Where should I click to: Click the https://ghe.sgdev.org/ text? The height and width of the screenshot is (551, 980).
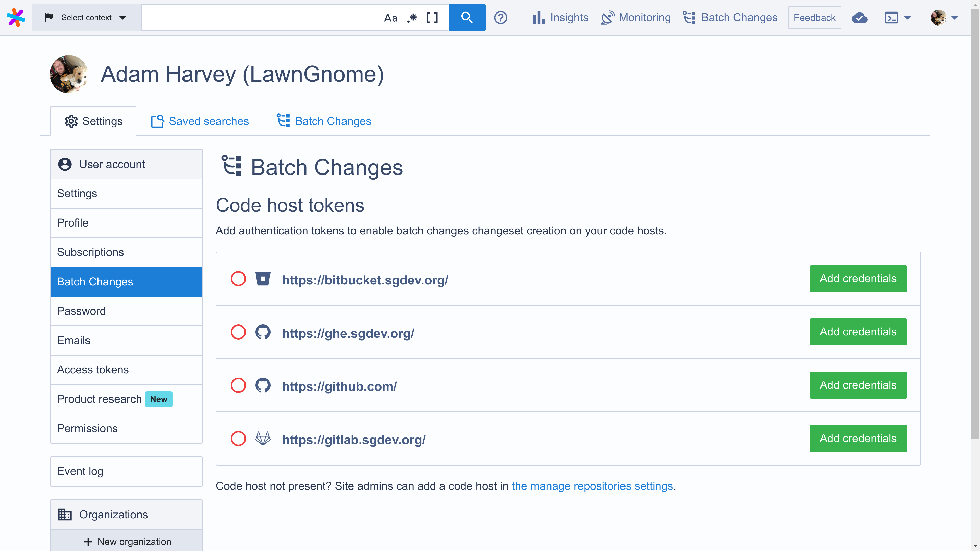tap(348, 333)
